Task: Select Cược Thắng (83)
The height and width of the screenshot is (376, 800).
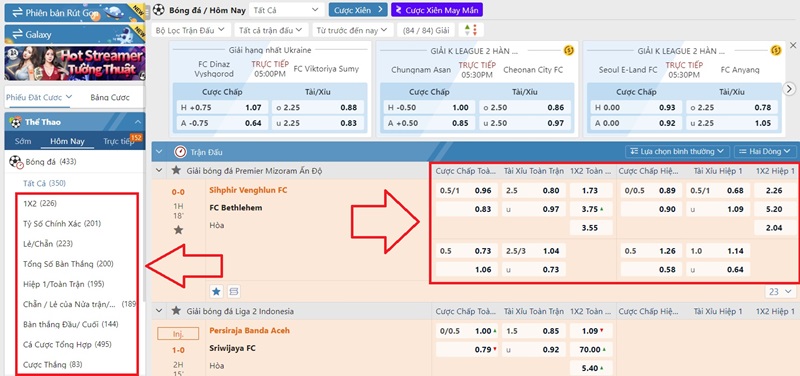Action: coord(52,364)
